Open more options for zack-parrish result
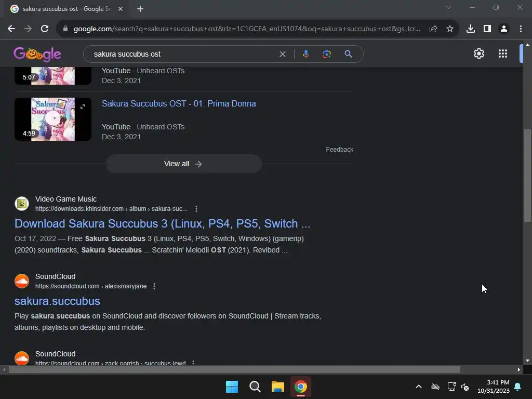 point(193,363)
